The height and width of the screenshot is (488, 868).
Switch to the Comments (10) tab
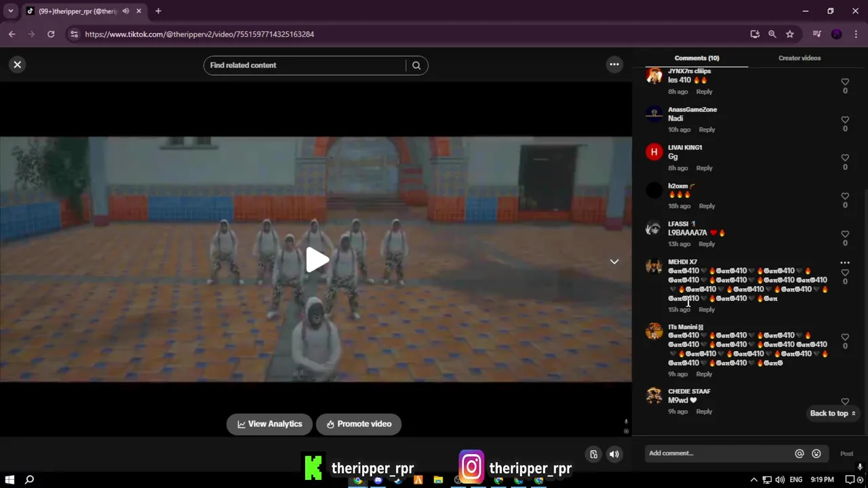pyautogui.click(x=696, y=58)
